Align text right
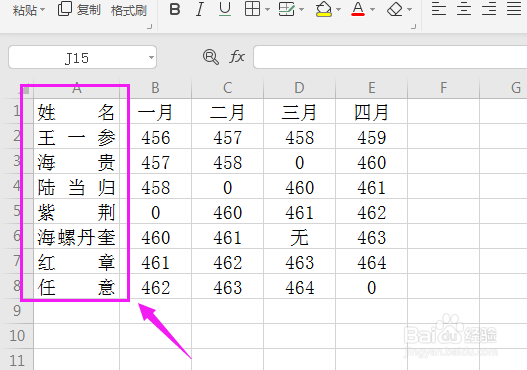527x370 pixels. [x=489, y=9]
